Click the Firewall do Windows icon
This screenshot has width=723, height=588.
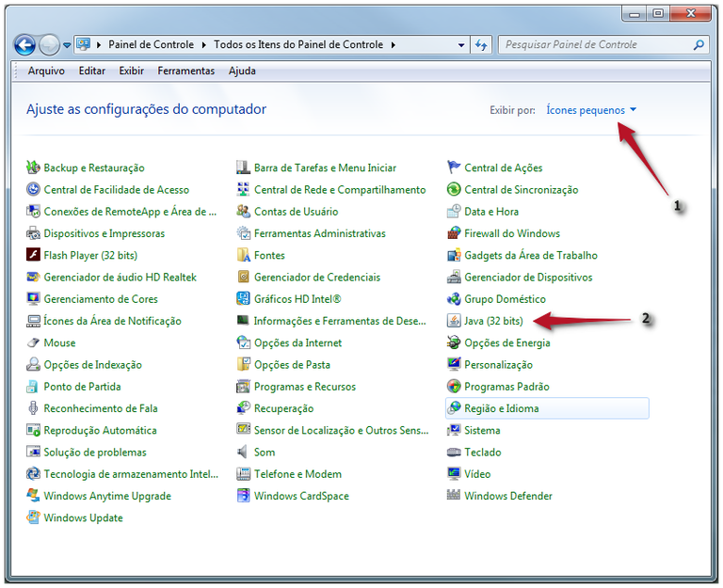click(x=455, y=233)
